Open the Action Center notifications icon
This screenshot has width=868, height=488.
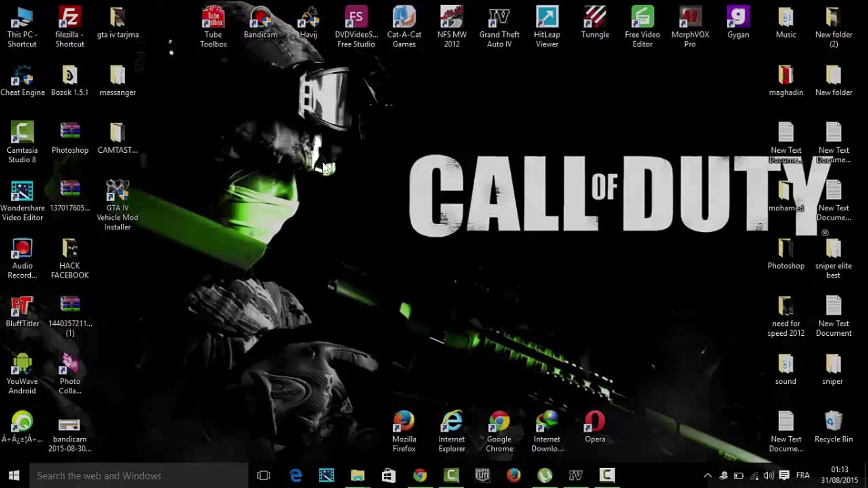tap(784, 475)
